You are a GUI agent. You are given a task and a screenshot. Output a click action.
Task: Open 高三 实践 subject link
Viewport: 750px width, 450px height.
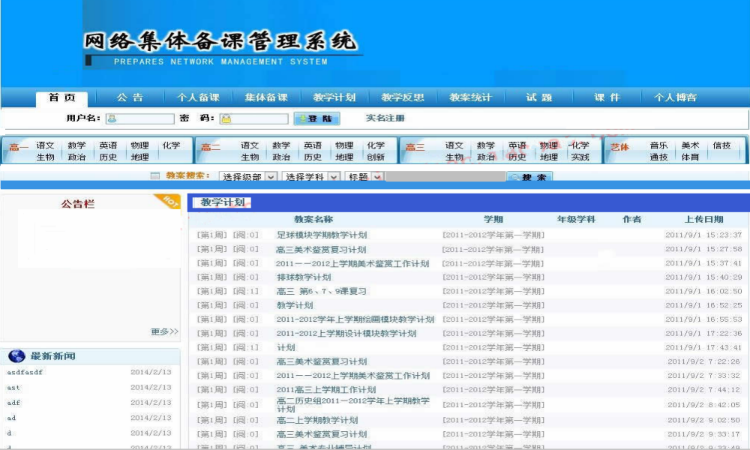coord(580,157)
